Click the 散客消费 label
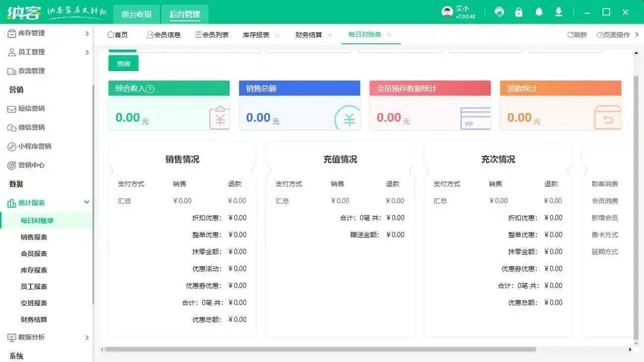644x362 pixels. (605, 184)
